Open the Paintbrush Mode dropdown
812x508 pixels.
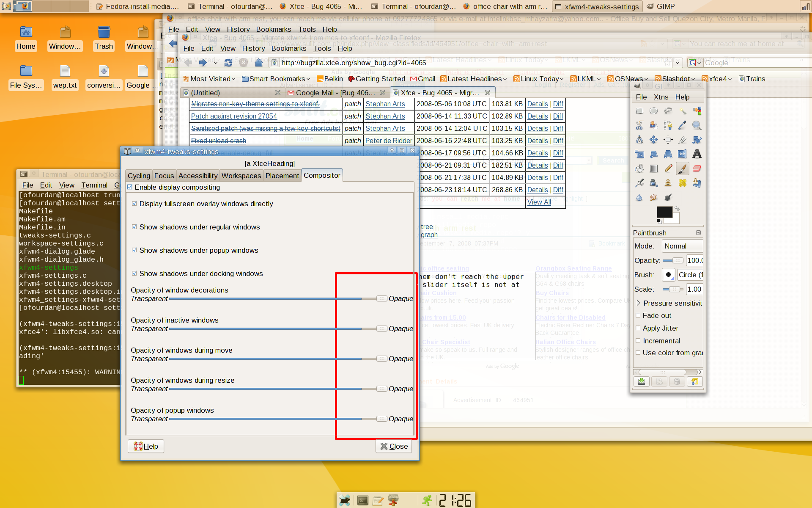click(x=682, y=246)
